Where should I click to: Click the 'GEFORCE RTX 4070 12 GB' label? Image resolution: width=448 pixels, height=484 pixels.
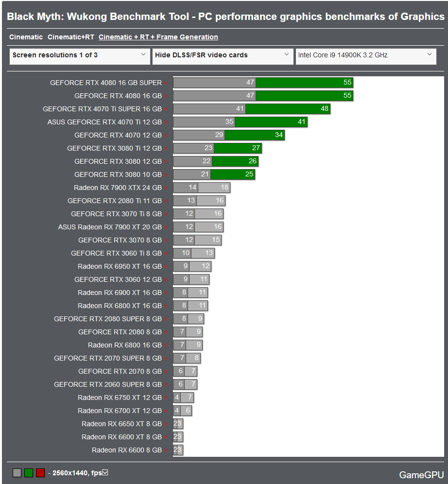point(118,135)
